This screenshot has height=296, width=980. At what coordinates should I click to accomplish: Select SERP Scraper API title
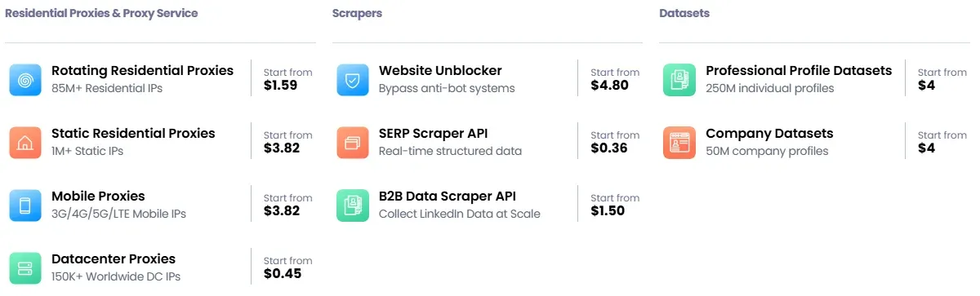pyautogui.click(x=433, y=134)
